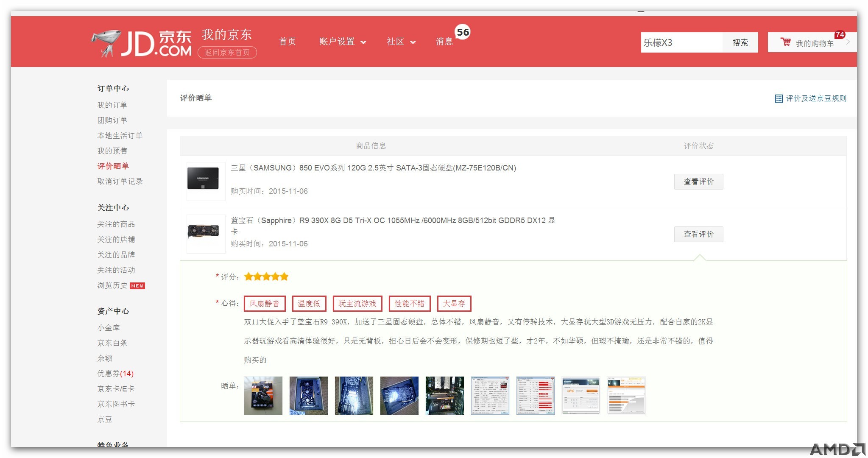The width and height of the screenshot is (868, 458).
Task: Go to 首页 in the top navigation
Action: click(x=287, y=42)
